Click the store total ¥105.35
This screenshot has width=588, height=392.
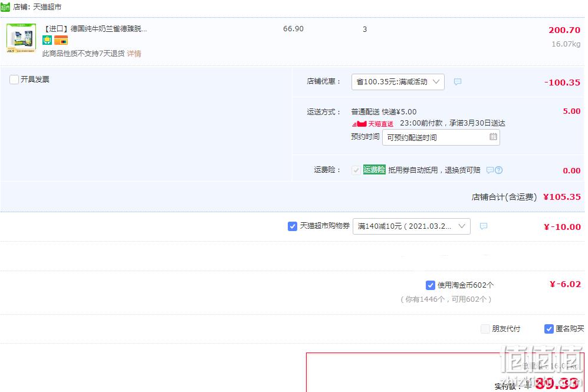click(x=561, y=197)
